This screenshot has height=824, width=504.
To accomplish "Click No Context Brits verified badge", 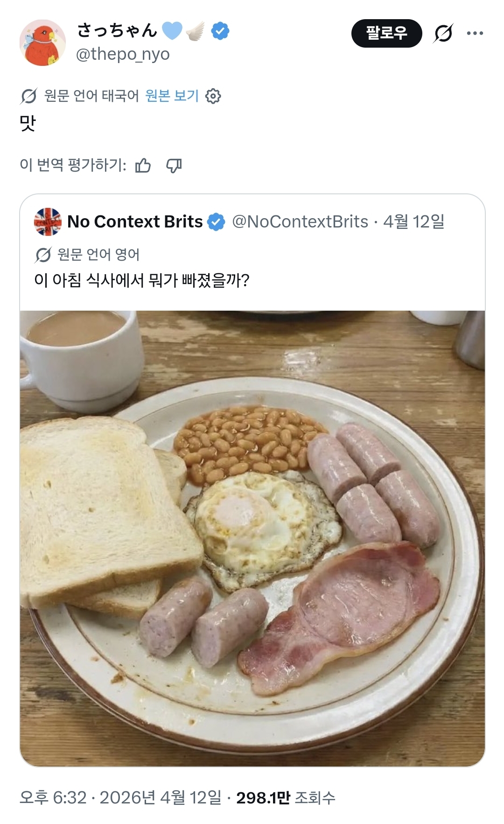I will click(x=216, y=222).
